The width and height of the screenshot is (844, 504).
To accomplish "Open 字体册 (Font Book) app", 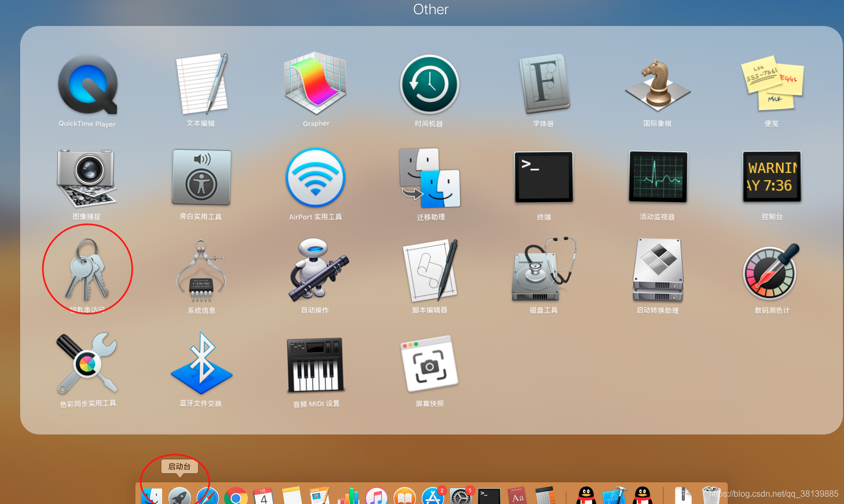I will pyautogui.click(x=544, y=83).
